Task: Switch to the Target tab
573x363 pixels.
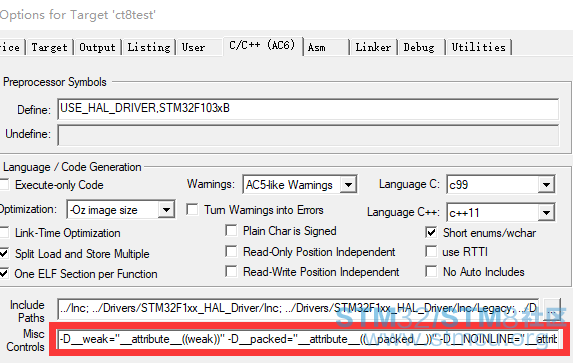Action: 49,47
